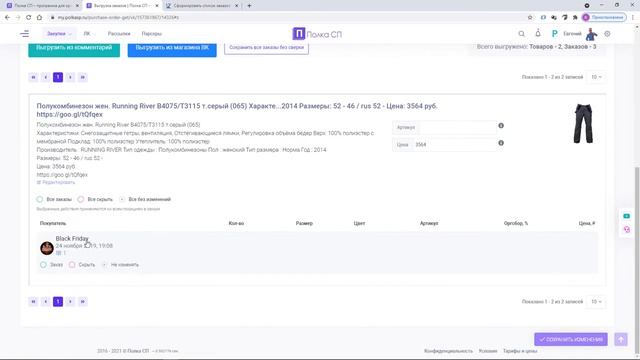Open a new browser tab with plus icon

pos(249,6)
